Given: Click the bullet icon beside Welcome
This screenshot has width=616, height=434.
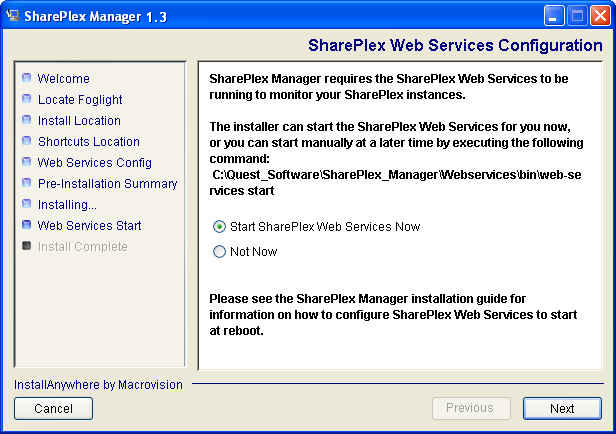Looking at the screenshot, I should [26, 77].
